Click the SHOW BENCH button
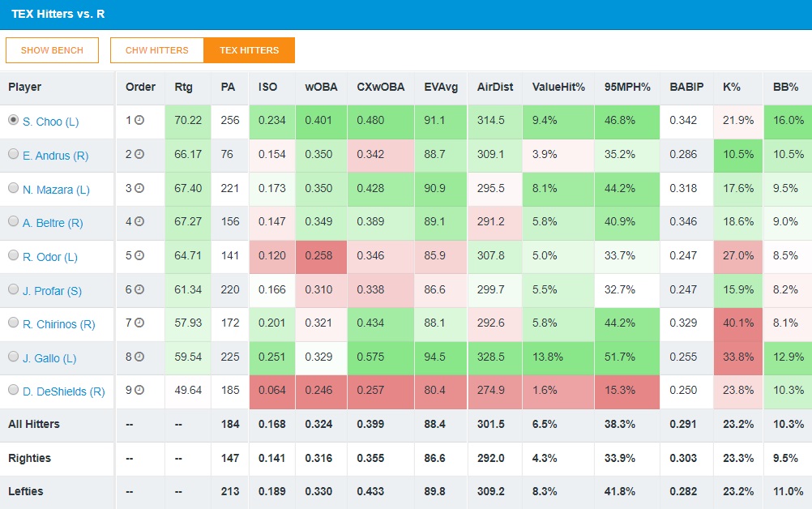The height and width of the screenshot is (509, 812). point(52,50)
